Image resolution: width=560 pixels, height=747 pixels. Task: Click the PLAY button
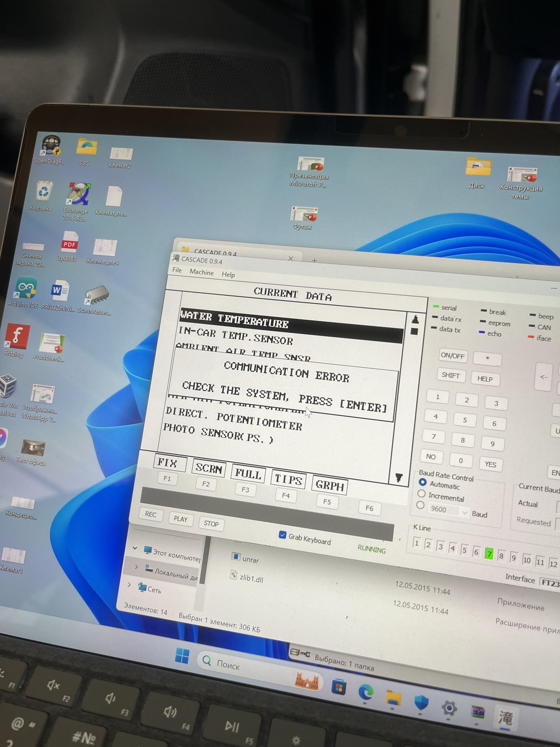[181, 519]
